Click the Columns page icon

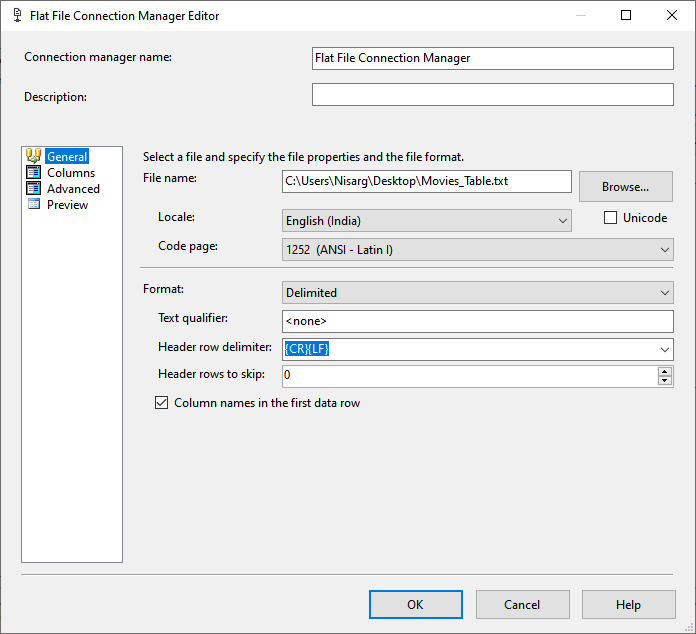33,172
